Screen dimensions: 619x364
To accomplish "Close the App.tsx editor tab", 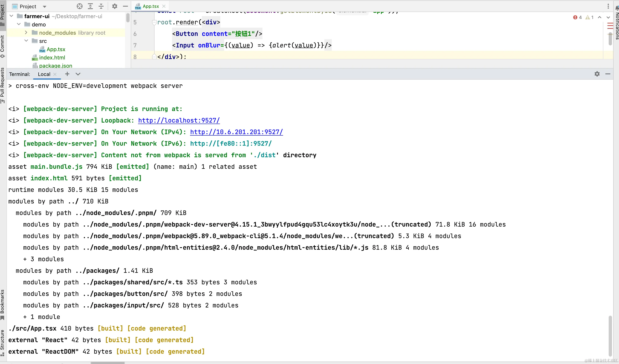I will [x=164, y=6].
